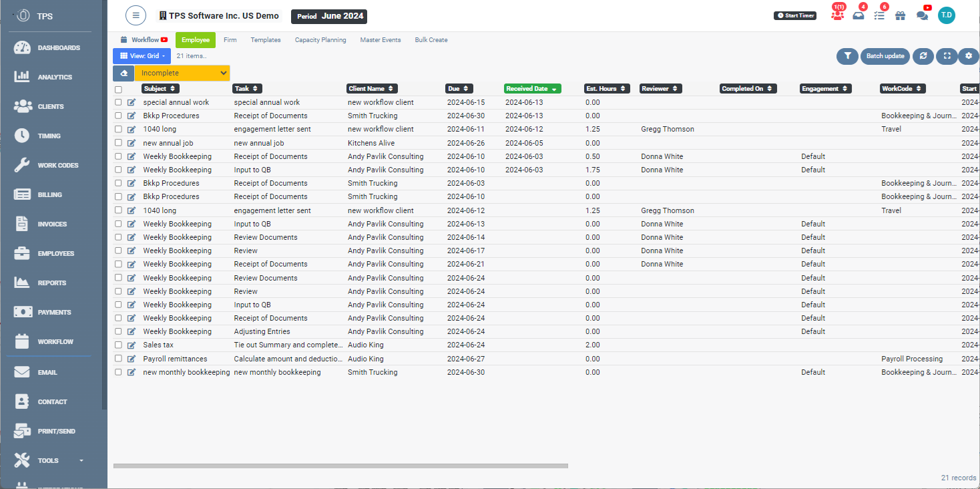980x489 pixels.
Task: Open grid settings gear
Action: [969, 56]
